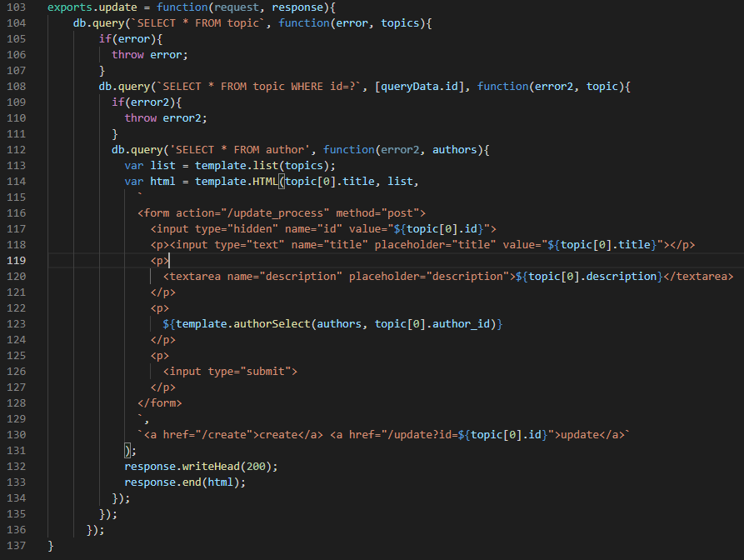Image resolution: width=744 pixels, height=560 pixels.
Task: Click the 'authors' parameter on line 112
Action: pos(454,149)
